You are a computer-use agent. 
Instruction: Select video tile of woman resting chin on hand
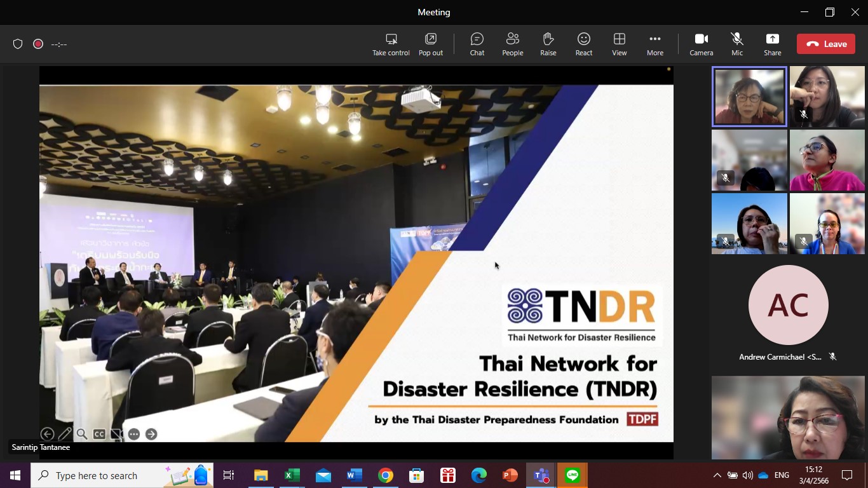pos(827,97)
